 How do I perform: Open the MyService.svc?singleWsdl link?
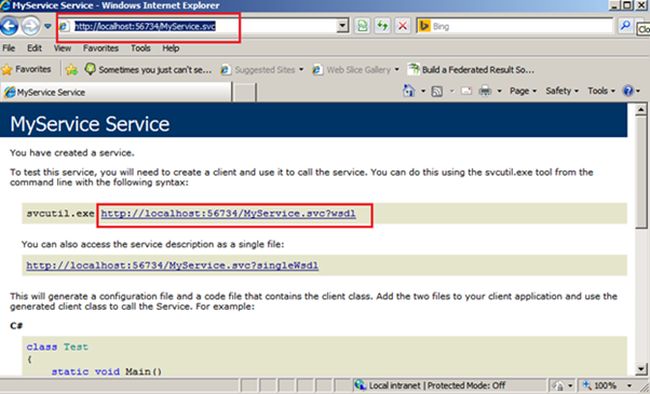pos(172,265)
